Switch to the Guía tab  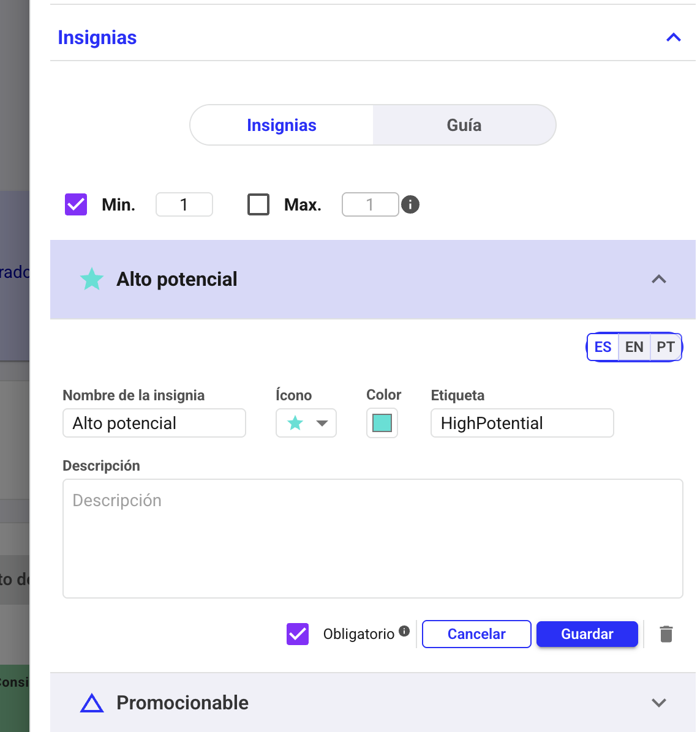464,125
